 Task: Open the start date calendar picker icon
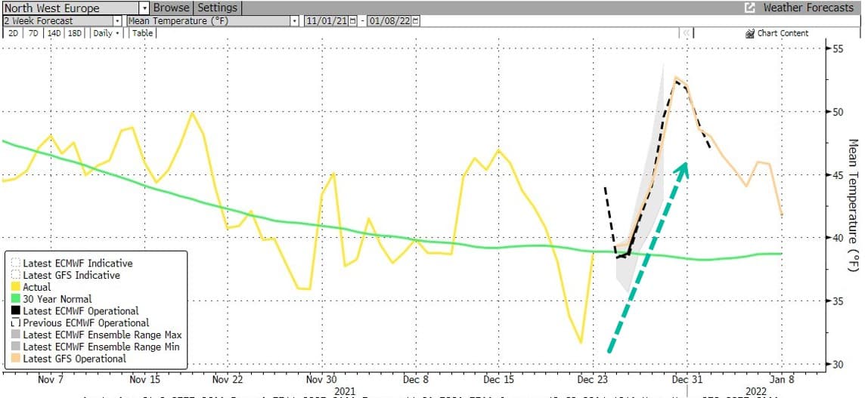click(x=353, y=21)
